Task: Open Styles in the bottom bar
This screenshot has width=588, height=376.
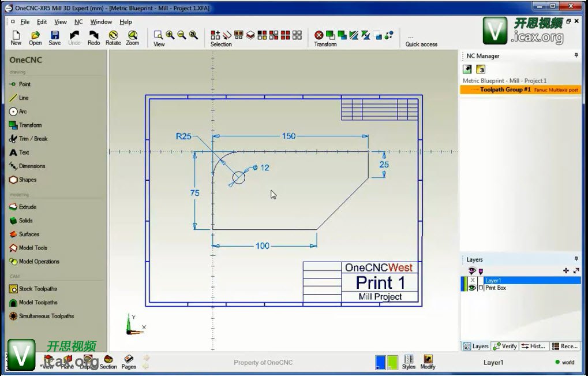Action: [409, 362]
